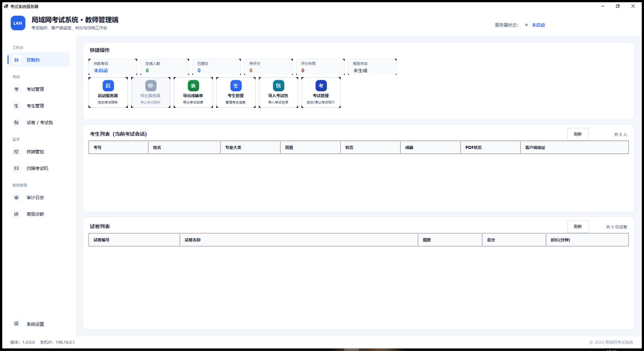Click the 班级 column header
This screenshot has height=351, width=644.
(x=310, y=148)
